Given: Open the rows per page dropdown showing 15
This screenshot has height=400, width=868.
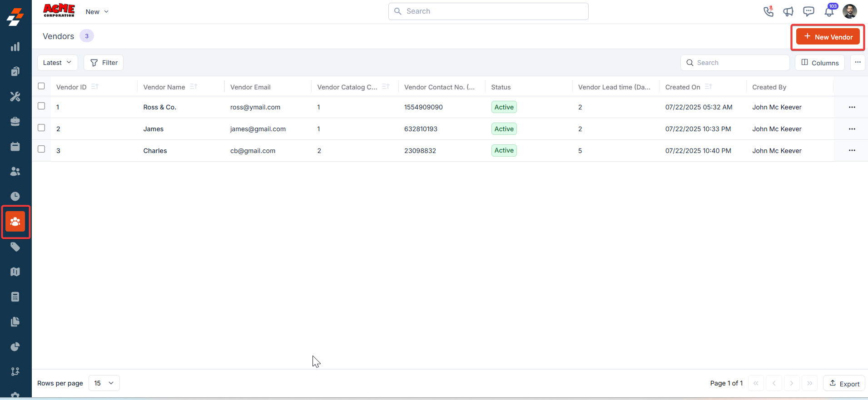Looking at the screenshot, I should click(x=104, y=383).
